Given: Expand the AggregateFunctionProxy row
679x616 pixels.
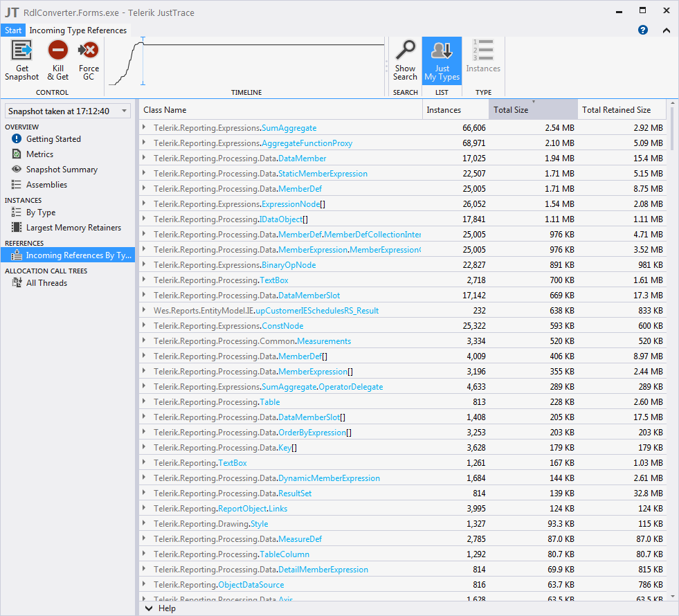Looking at the screenshot, I should coord(144,143).
